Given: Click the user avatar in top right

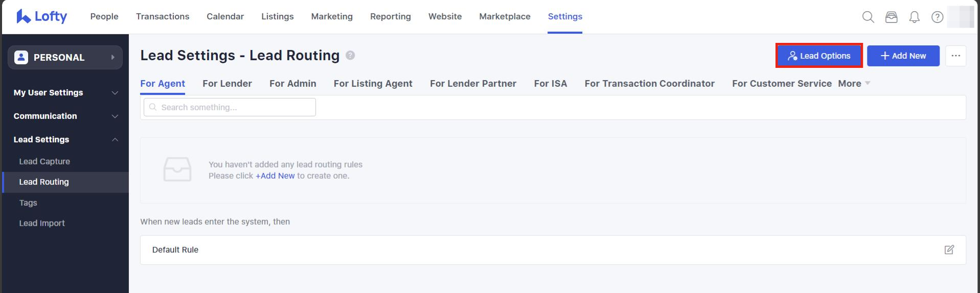Looking at the screenshot, I should coord(960,17).
